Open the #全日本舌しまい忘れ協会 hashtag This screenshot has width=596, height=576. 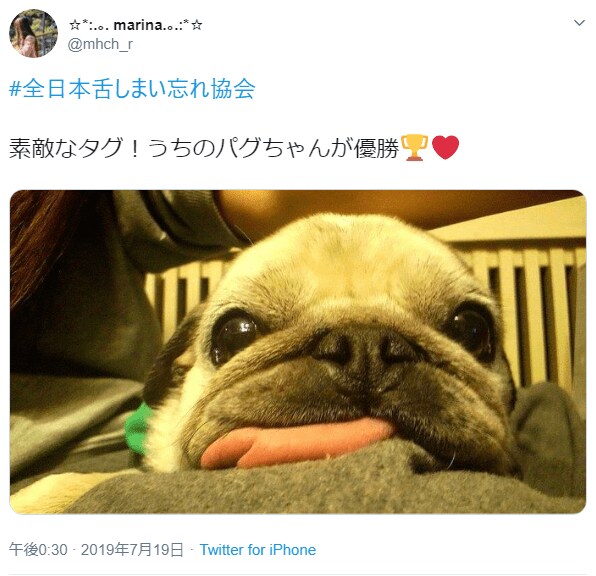(132, 89)
